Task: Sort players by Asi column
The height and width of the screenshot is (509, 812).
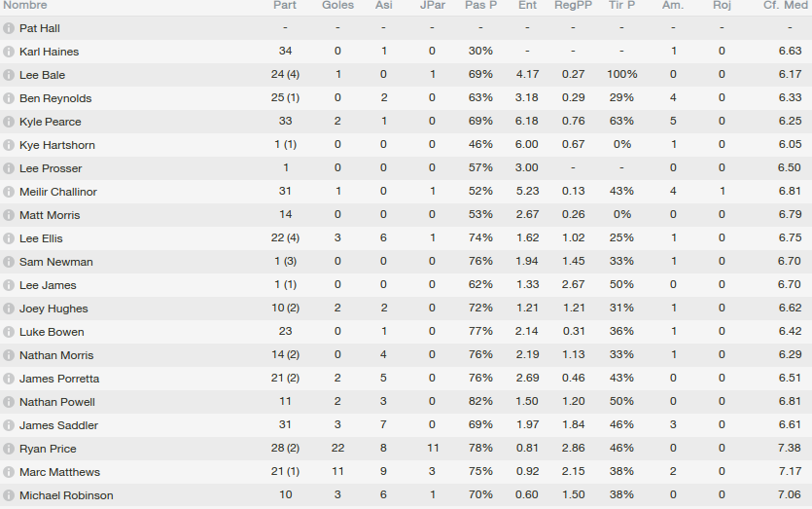Action: 384,6
